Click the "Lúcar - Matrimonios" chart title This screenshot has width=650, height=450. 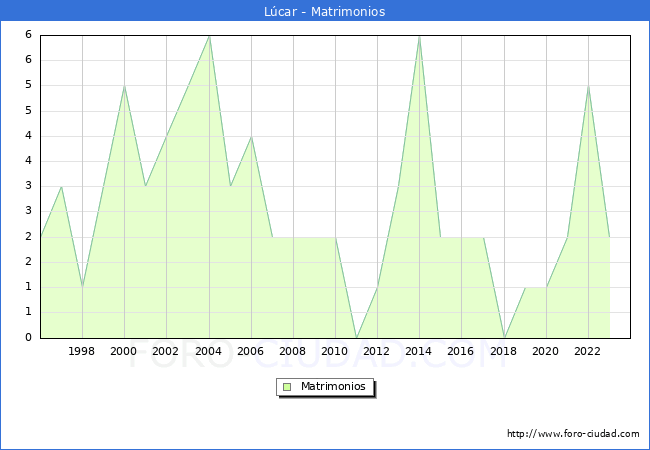(325, 11)
